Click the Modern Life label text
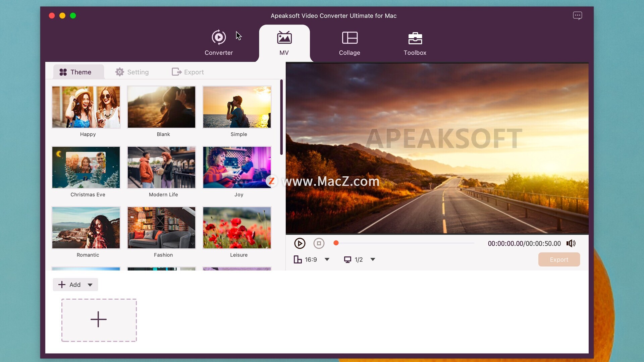Image resolution: width=644 pixels, height=362 pixels. [163, 194]
